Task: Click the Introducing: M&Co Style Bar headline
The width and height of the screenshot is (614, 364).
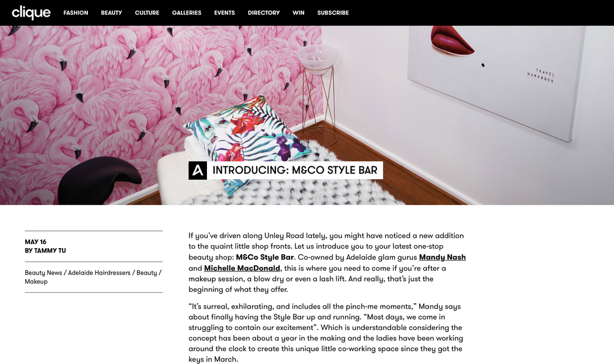Action: [295, 171]
